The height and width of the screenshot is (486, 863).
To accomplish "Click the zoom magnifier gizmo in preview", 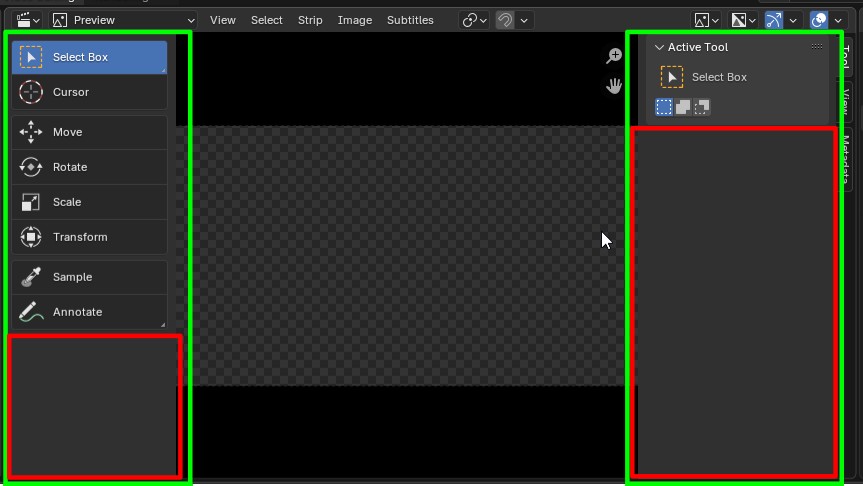I will [x=614, y=56].
